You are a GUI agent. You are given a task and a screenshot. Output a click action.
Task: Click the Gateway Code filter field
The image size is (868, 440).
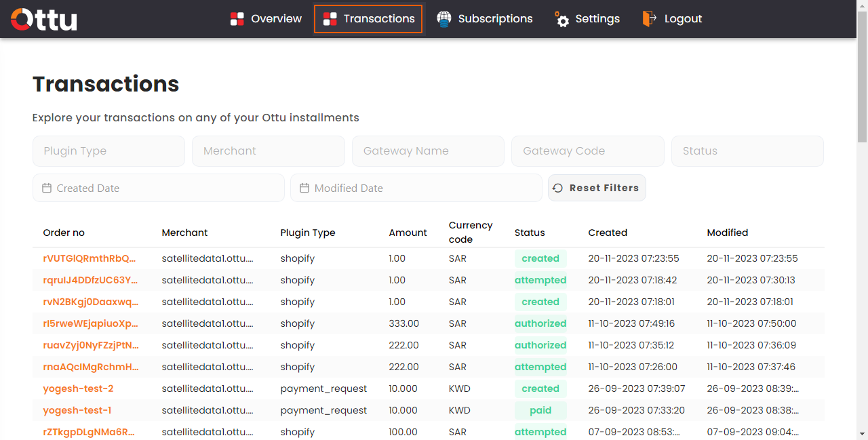[588, 151]
